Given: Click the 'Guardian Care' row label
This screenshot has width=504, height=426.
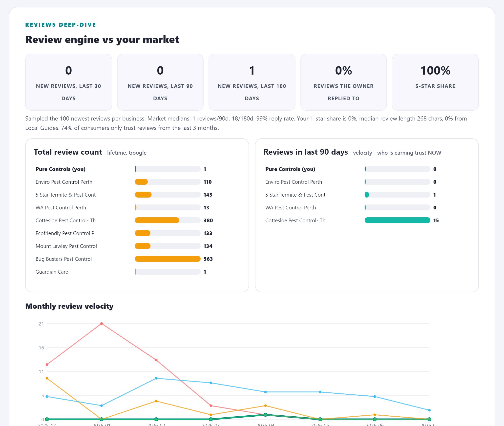Looking at the screenshot, I should tap(52, 272).
